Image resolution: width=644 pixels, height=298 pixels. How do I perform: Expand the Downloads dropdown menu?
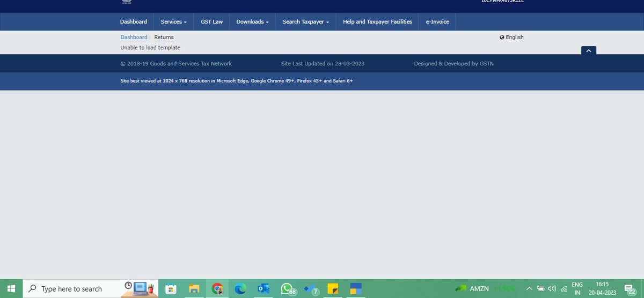[252, 21]
